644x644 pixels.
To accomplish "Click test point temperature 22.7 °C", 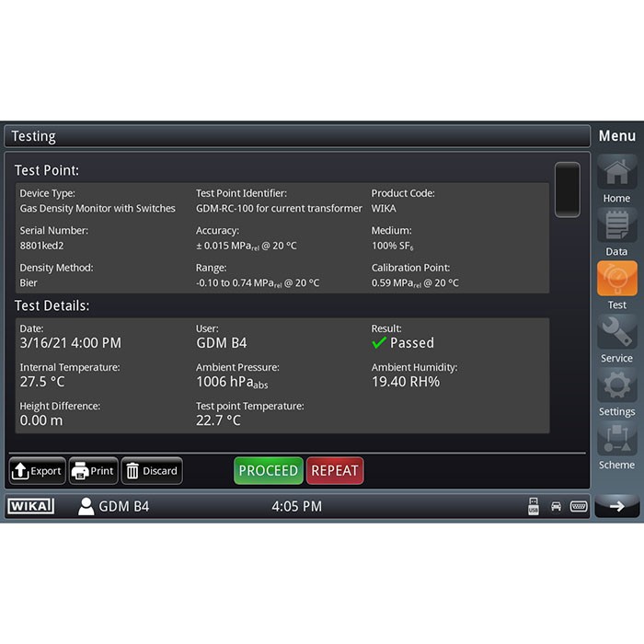I will pyautogui.click(x=218, y=420).
